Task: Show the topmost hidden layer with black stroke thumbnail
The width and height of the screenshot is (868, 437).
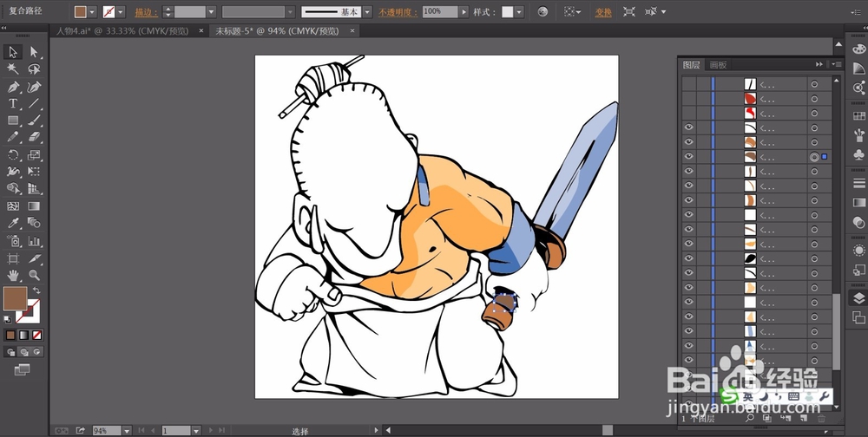Action: pyautogui.click(x=688, y=84)
